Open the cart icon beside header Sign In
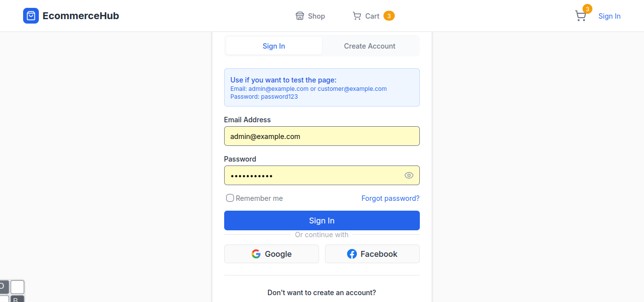The width and height of the screenshot is (644, 302). pyautogui.click(x=581, y=16)
